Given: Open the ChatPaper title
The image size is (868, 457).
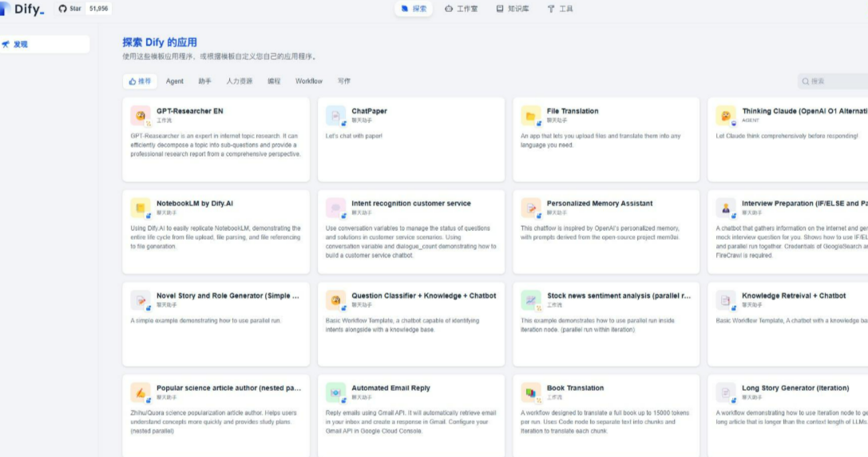Looking at the screenshot, I should coord(369,111).
